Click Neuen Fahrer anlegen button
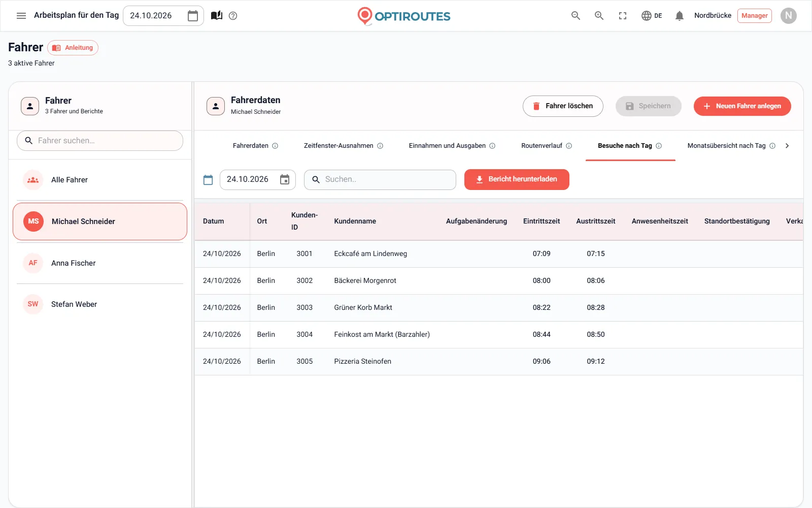 (742, 106)
